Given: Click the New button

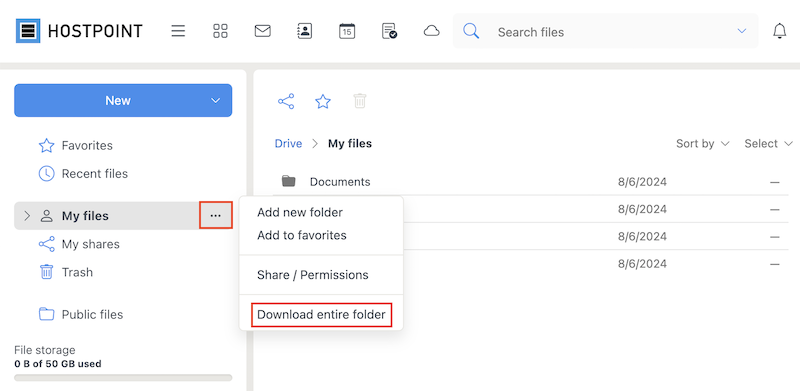Looking at the screenshot, I should pos(123,101).
